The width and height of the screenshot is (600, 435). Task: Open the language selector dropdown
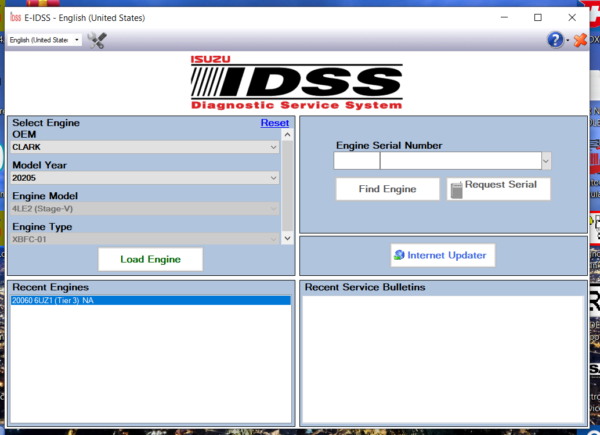point(44,40)
